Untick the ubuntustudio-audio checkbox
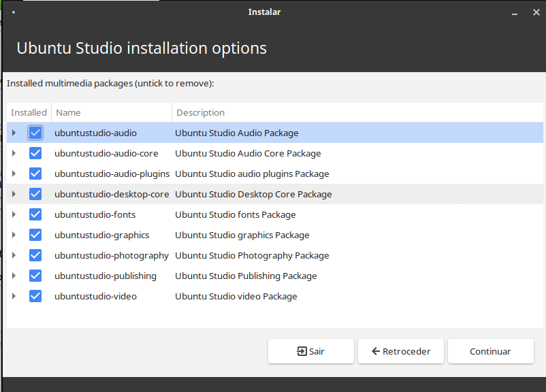Viewport: 546px width, 392px height. (35, 133)
